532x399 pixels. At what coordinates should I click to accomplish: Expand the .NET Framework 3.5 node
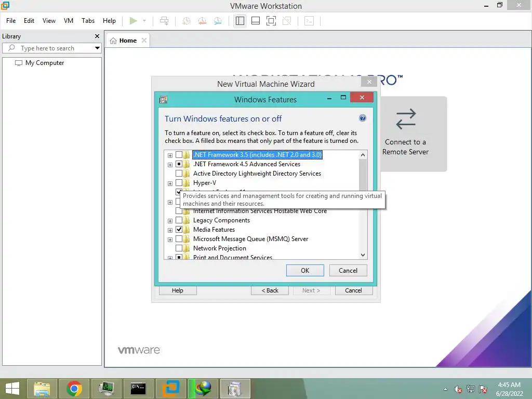click(170, 155)
